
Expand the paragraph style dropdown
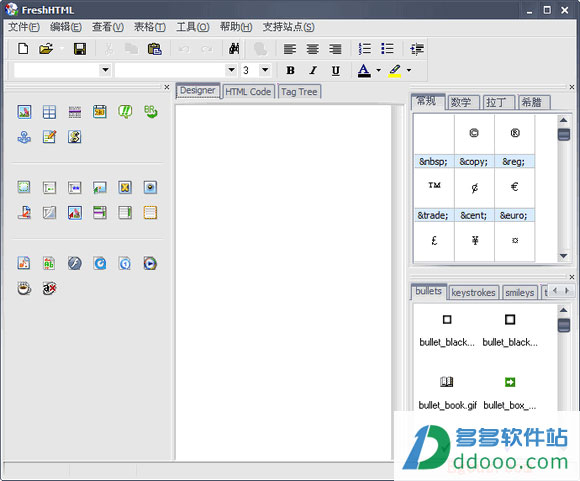tap(105, 70)
